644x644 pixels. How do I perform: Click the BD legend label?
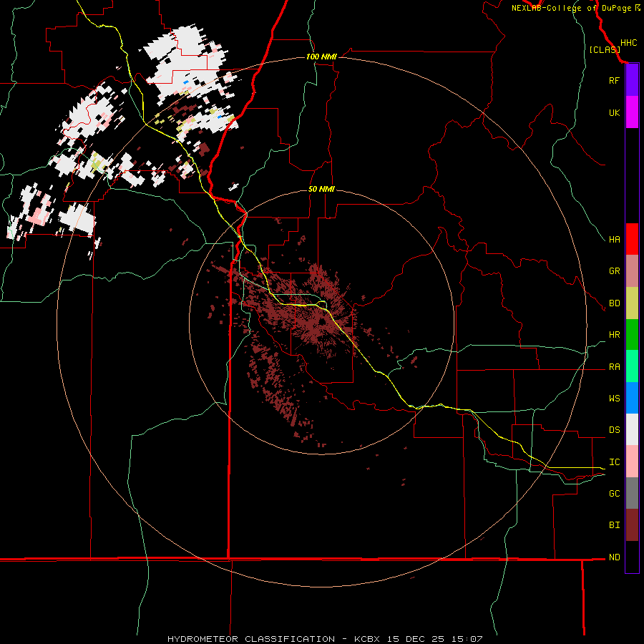(x=614, y=303)
